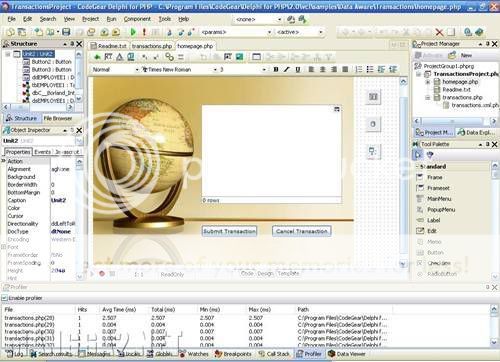Collapse the Unit2 tree node in Structure

[8, 54]
